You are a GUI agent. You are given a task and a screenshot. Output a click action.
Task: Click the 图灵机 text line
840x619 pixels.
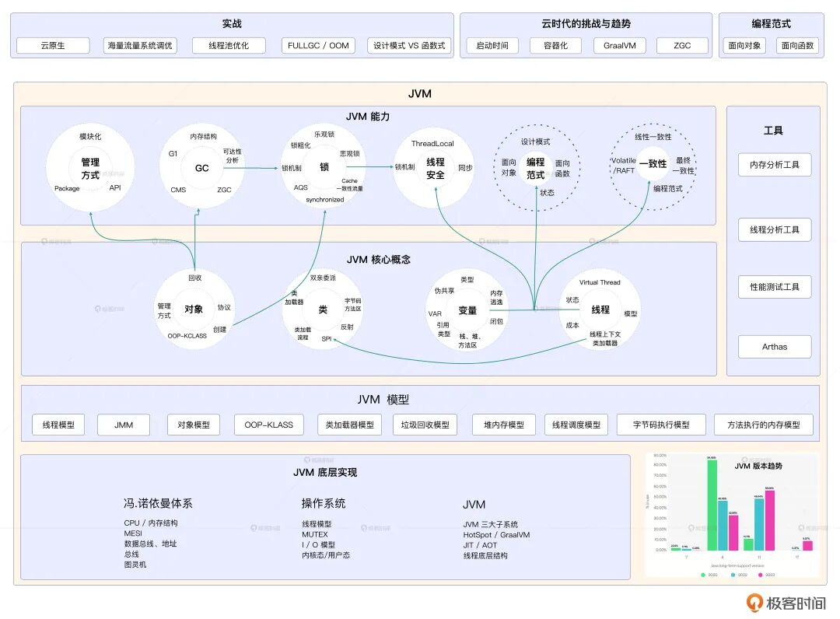[x=135, y=565]
